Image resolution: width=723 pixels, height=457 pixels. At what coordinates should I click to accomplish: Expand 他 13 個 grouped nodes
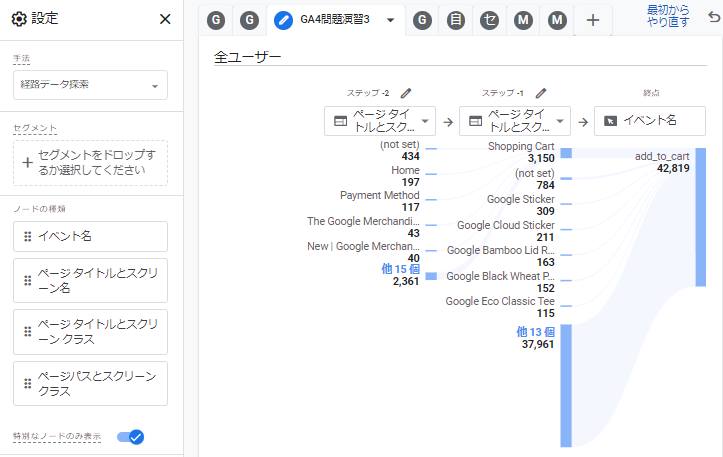[535, 332]
